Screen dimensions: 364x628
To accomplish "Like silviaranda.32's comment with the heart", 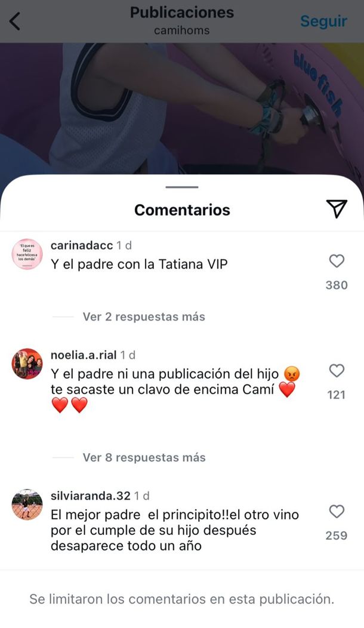I will point(337,512).
